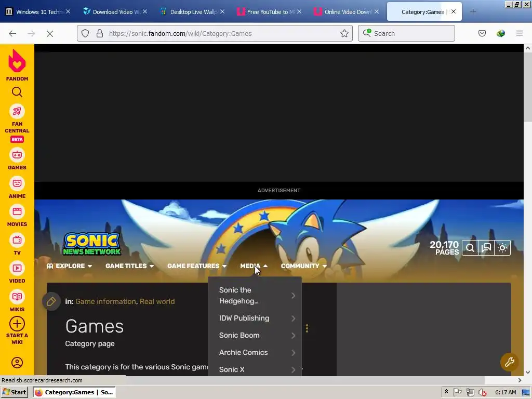Switch to Free YouTube to MP tab
Screen dimensions: 532x399
tap(270, 12)
